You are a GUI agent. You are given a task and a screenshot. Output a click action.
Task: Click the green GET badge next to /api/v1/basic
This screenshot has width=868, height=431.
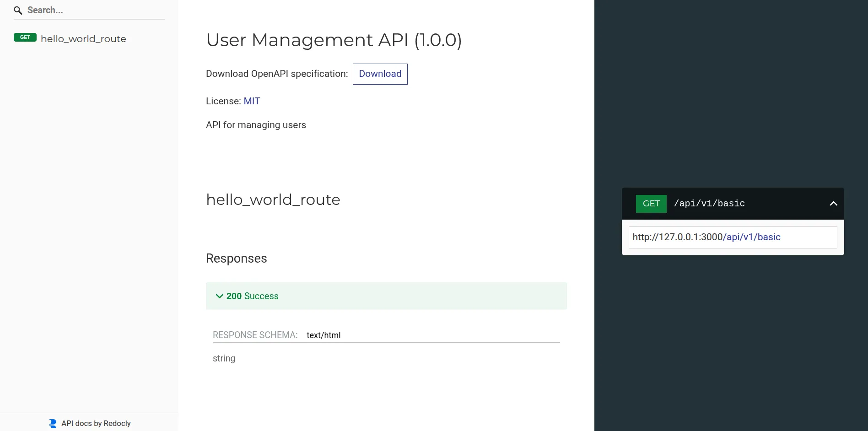[x=651, y=203]
